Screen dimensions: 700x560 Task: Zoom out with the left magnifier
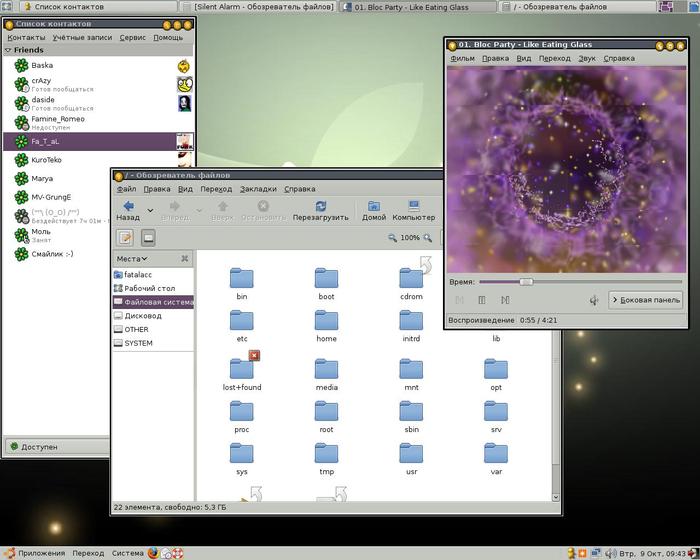392,238
